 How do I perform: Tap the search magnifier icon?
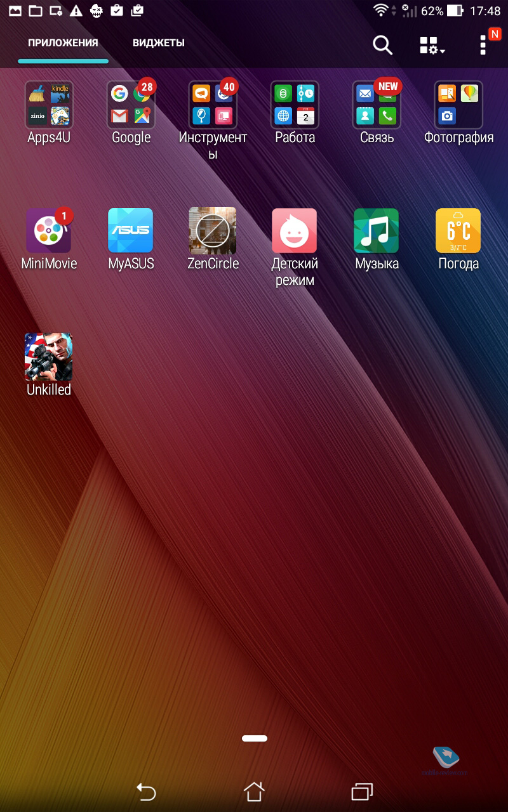[382, 45]
